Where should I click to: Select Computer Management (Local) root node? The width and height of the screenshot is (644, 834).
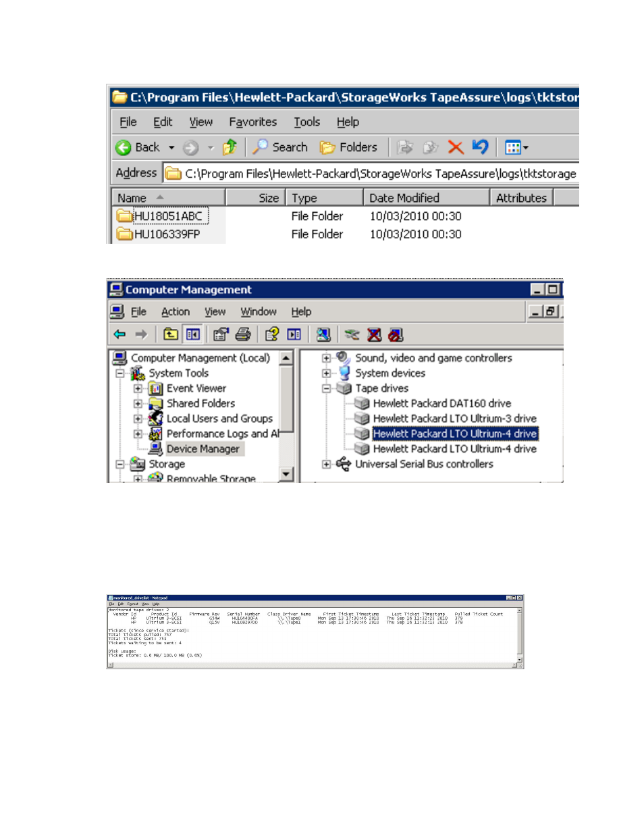[200, 358]
